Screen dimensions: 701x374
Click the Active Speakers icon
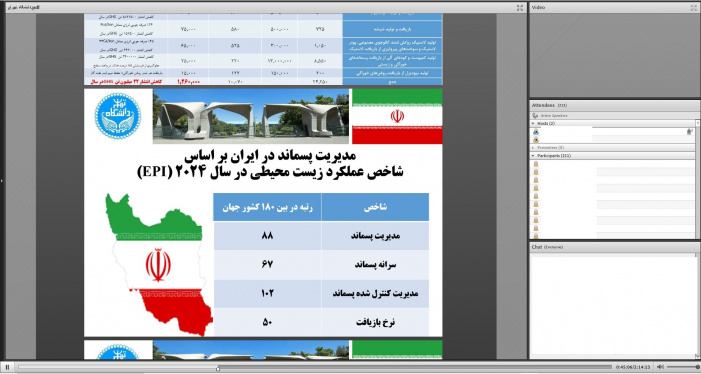click(535, 115)
